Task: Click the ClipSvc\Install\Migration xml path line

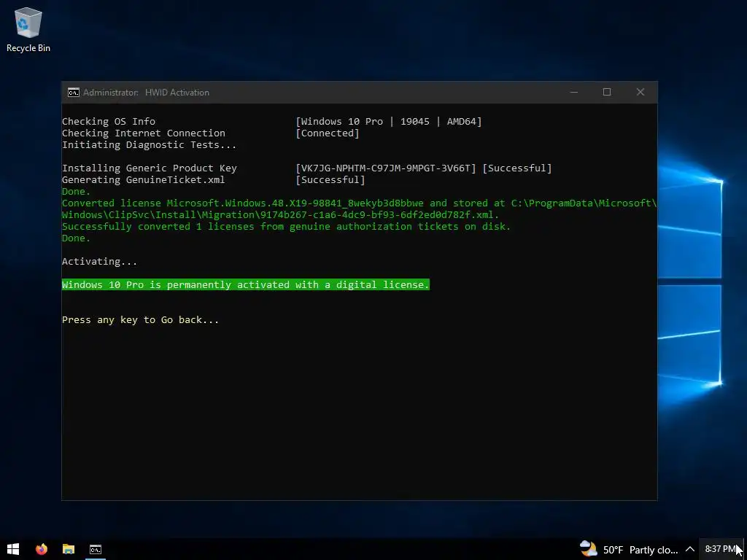Action: 280,215
